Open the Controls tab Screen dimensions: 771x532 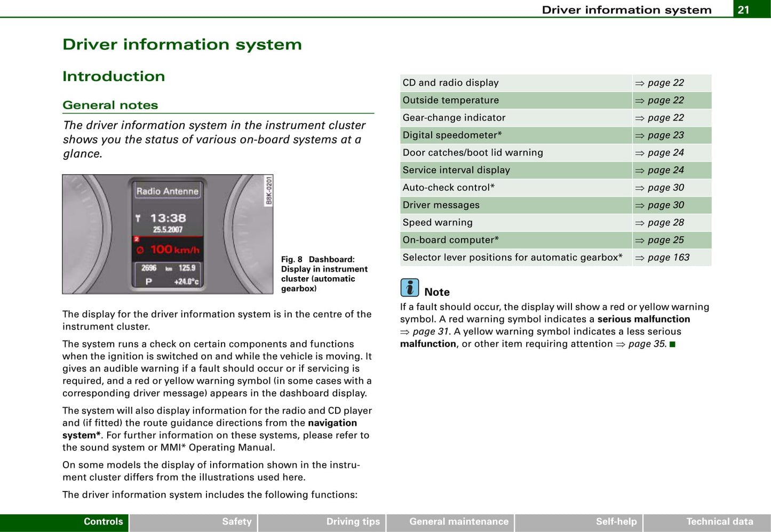pos(64,522)
